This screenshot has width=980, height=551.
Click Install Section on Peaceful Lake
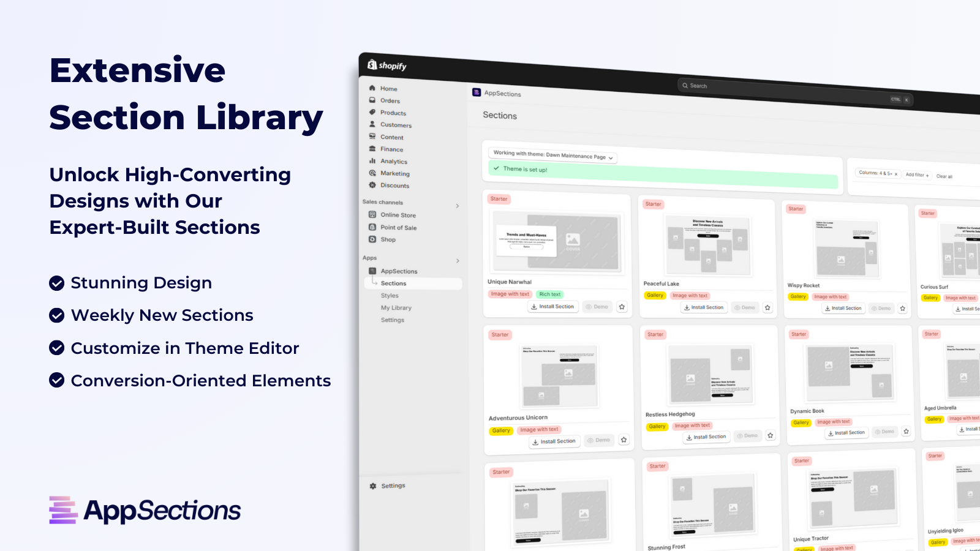tap(704, 307)
